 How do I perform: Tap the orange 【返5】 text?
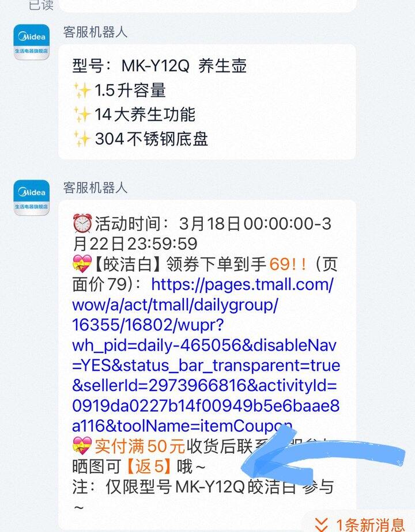148,466
